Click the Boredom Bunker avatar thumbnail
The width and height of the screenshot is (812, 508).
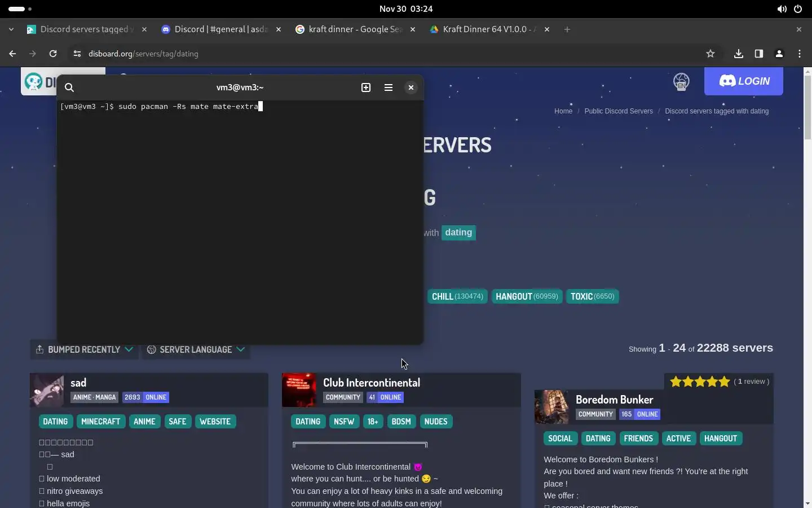point(551,407)
